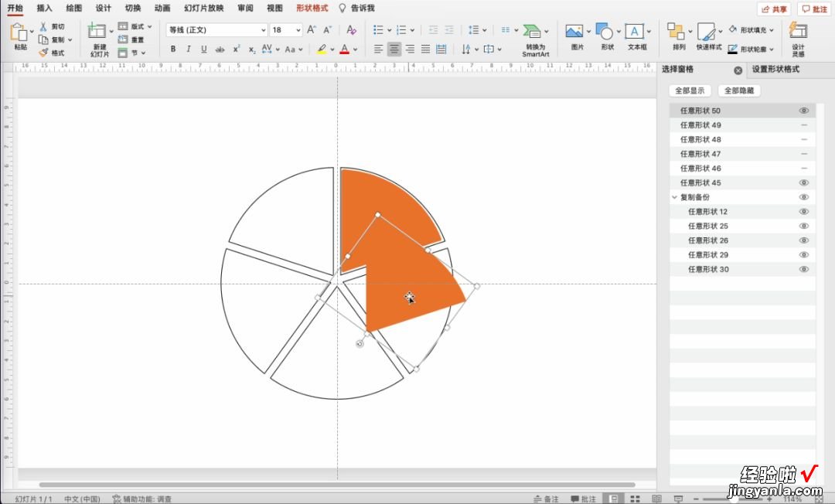The height and width of the screenshot is (504, 835).
Task: Switch to the Animations (动画) tab
Action: point(162,8)
